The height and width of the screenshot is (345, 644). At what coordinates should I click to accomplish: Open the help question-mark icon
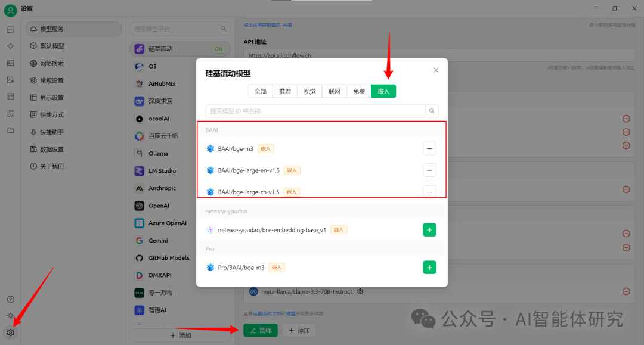click(x=11, y=300)
